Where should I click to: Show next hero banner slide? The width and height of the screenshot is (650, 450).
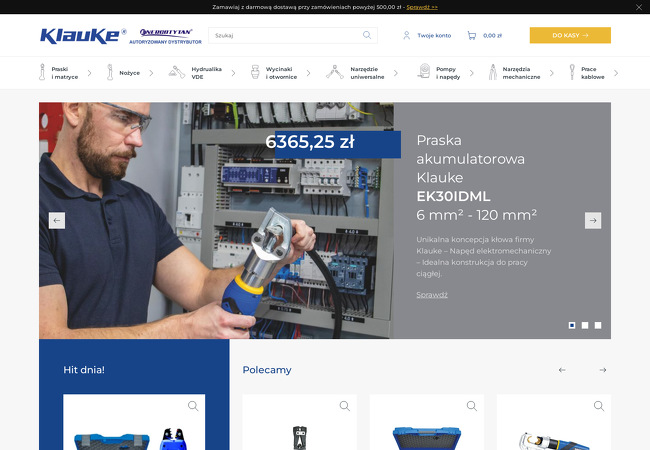pos(593,220)
